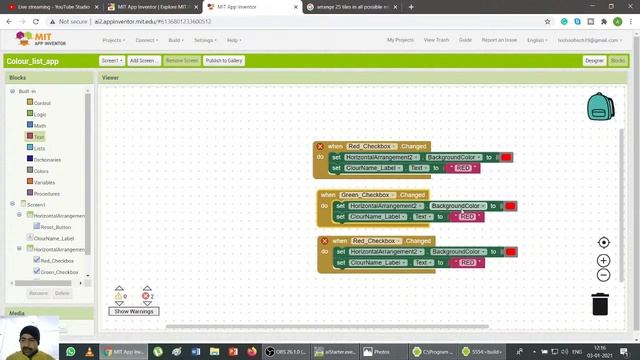Click red color swatch in lower Red_Checkbox block
640x360 pixels.
pos(511,252)
